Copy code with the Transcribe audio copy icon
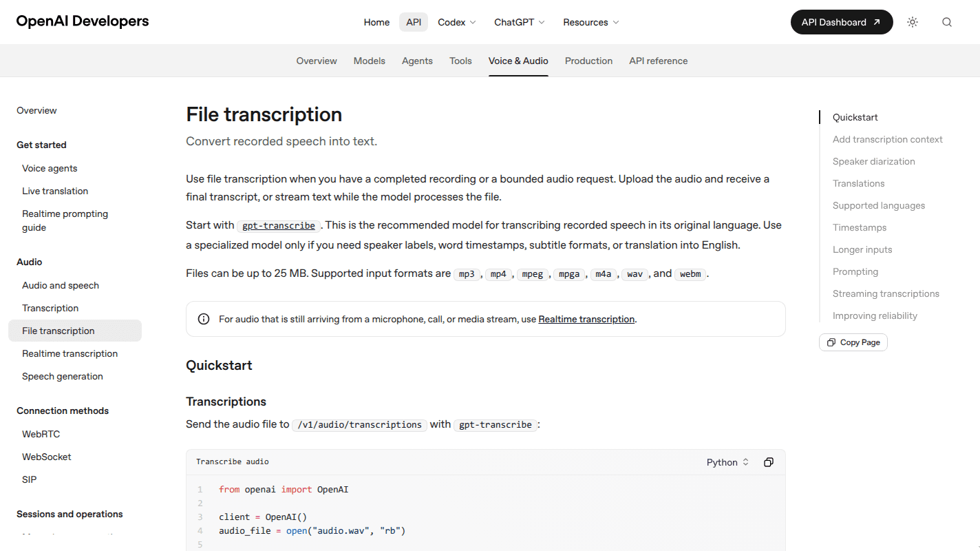The width and height of the screenshot is (980, 551). (769, 462)
